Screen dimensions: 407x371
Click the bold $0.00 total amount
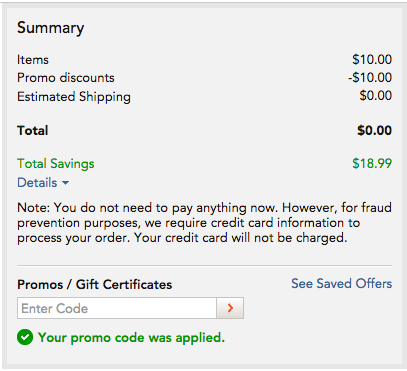coord(375,130)
